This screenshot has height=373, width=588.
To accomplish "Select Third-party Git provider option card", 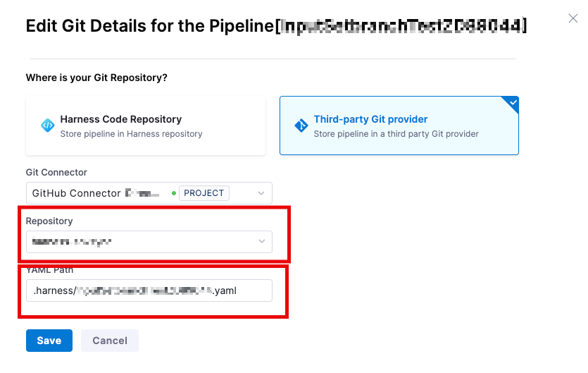I will coord(399,126).
